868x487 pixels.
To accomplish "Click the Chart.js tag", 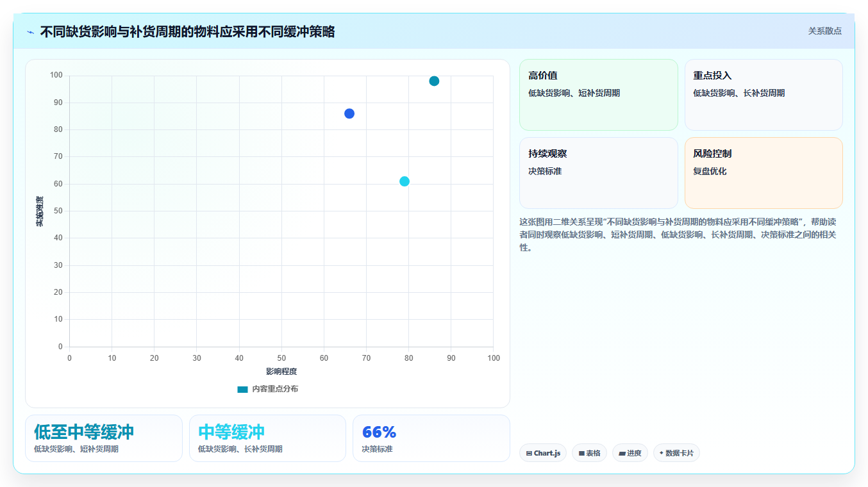I will coord(543,453).
